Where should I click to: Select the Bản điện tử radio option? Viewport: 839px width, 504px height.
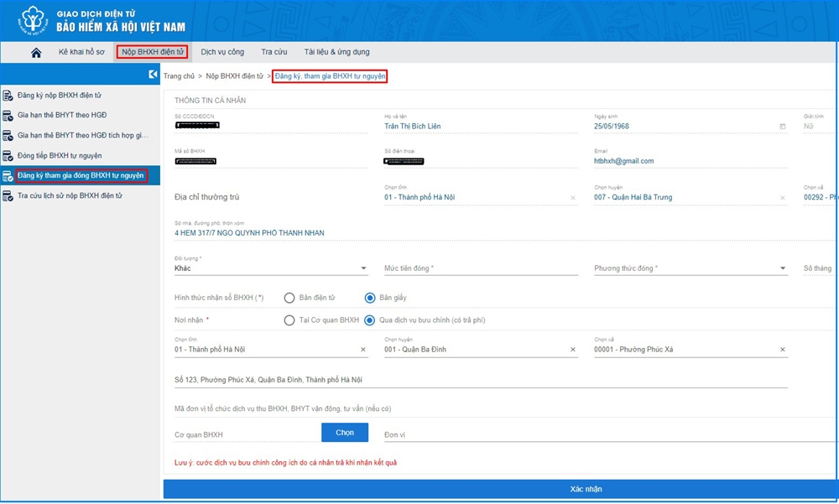point(289,298)
